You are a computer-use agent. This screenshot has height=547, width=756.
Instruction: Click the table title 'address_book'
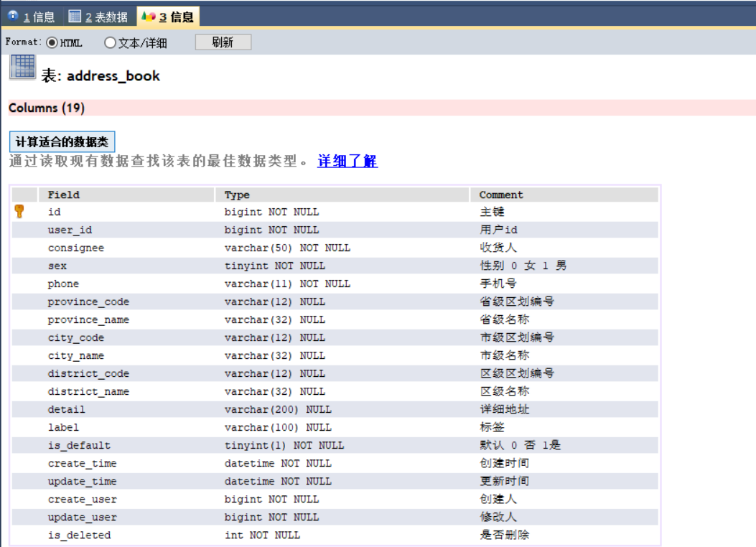tap(113, 76)
